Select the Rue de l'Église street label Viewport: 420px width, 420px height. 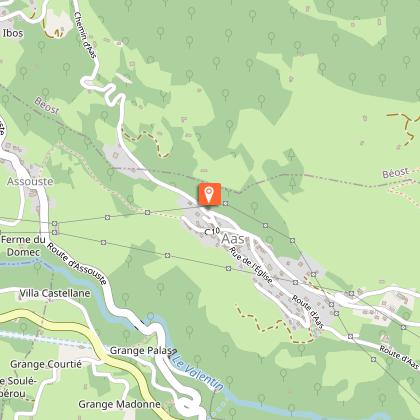pos(251,265)
